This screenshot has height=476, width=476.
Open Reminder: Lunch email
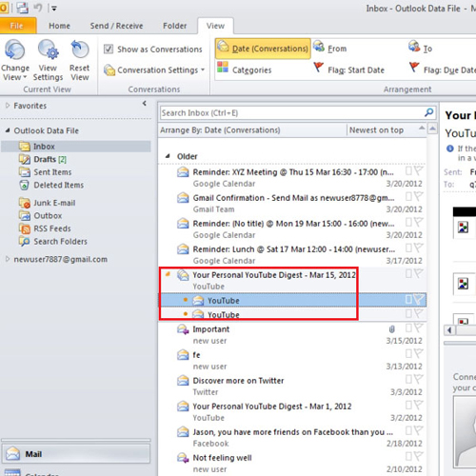pos(292,255)
